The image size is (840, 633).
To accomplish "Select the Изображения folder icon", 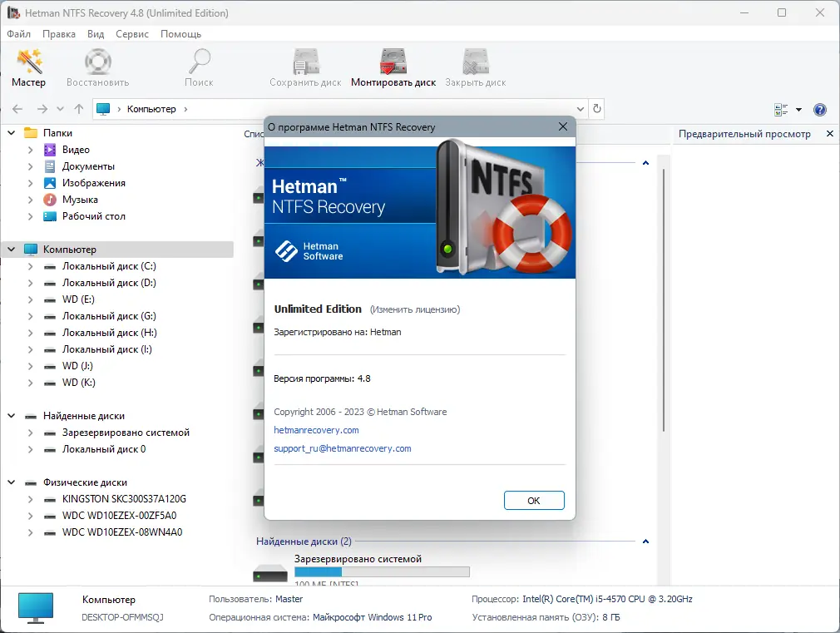I will pos(50,183).
